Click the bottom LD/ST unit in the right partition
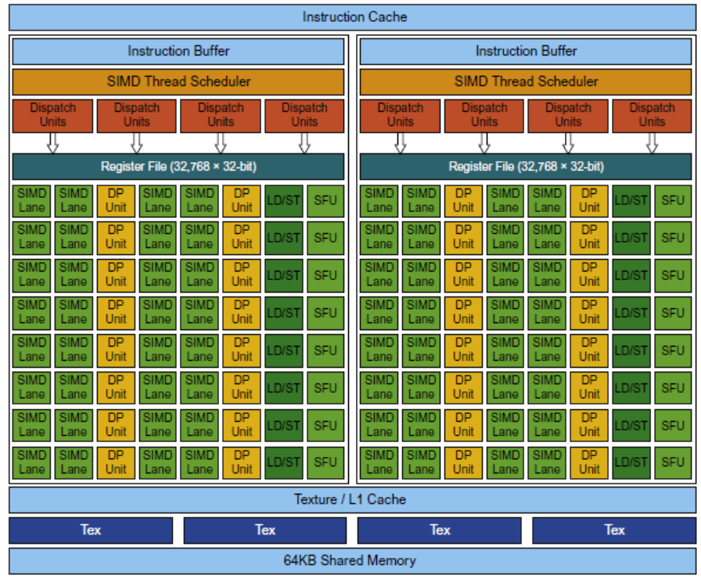Viewport: 701px width, 579px height. [631, 462]
